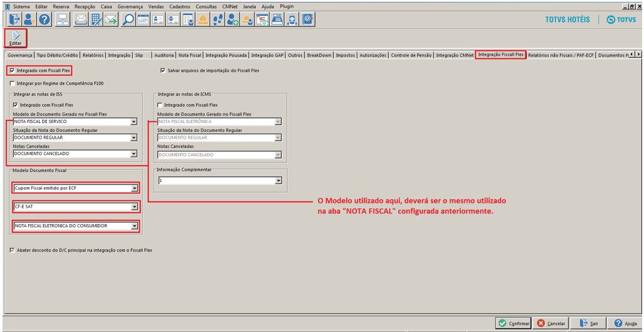The width and height of the screenshot is (644, 332).
Task: Click the housekeeper figure icon
Action: (x=292, y=19)
